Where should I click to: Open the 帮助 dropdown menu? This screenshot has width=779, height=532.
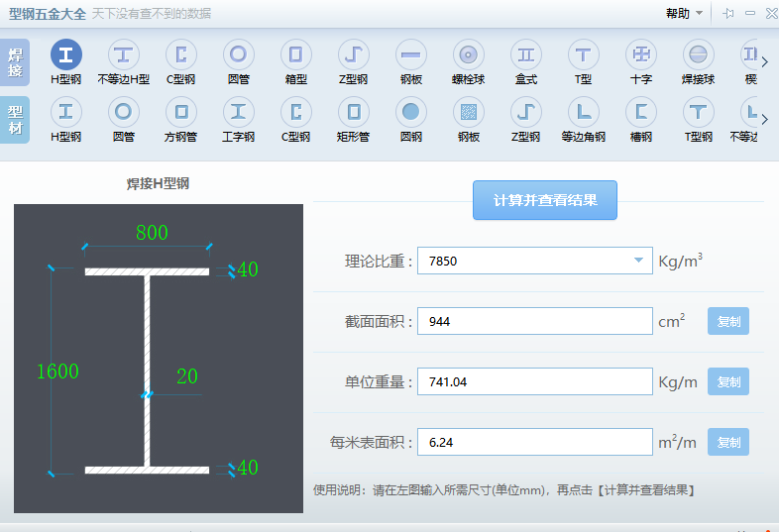click(684, 14)
